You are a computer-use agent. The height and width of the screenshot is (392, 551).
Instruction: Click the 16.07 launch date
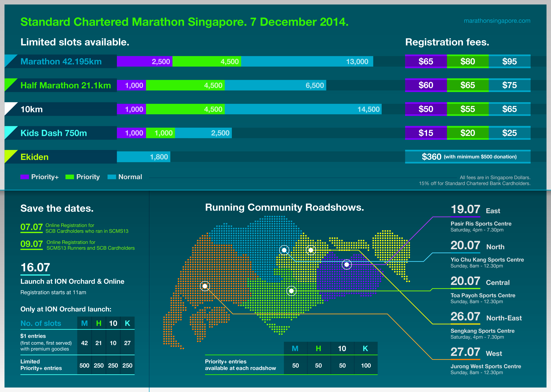tap(35, 267)
